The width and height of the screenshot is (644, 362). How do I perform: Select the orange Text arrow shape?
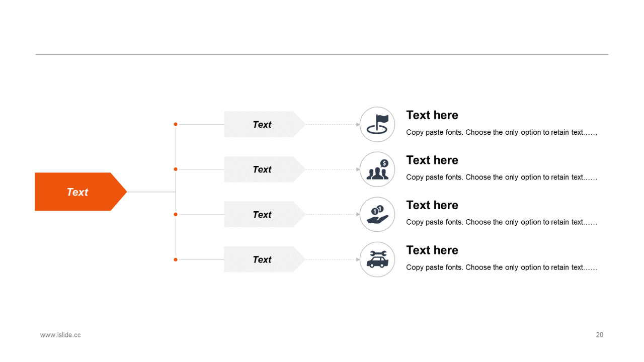pyautogui.click(x=80, y=192)
